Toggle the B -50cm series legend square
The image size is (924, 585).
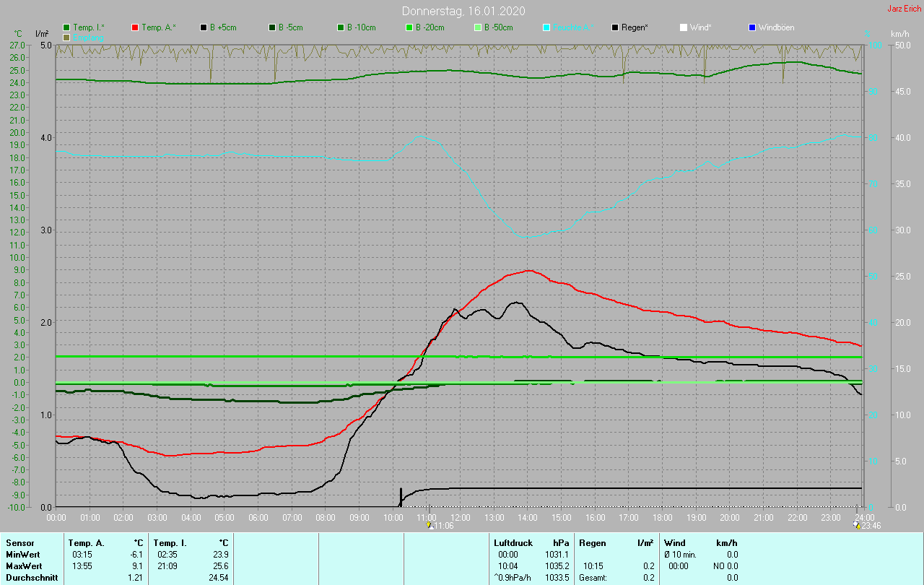tap(477, 27)
